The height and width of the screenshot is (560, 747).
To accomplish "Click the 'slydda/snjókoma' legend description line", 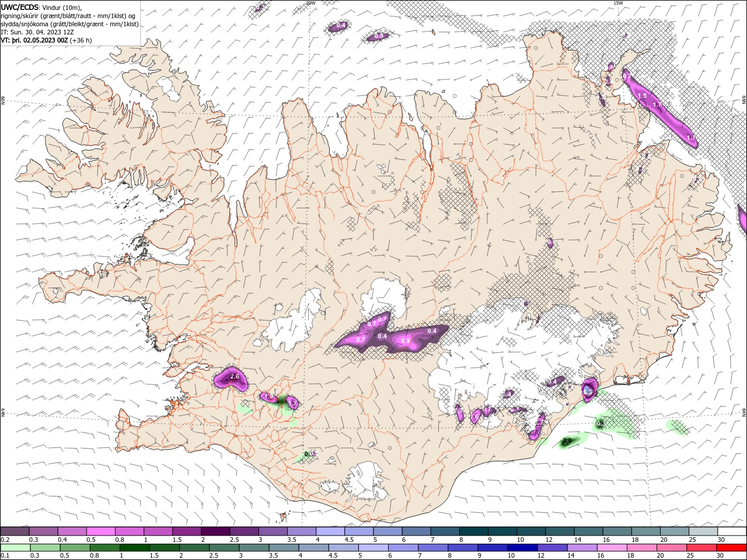I will (69, 24).
